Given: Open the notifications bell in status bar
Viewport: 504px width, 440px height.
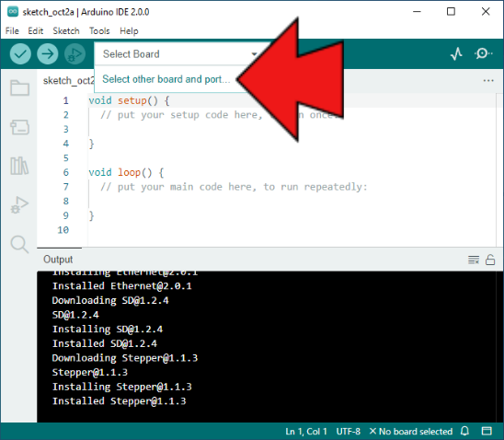Looking at the screenshot, I should pos(464,431).
